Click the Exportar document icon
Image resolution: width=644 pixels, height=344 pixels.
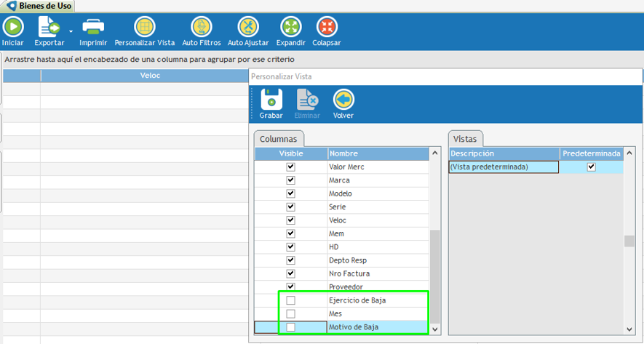click(49, 27)
